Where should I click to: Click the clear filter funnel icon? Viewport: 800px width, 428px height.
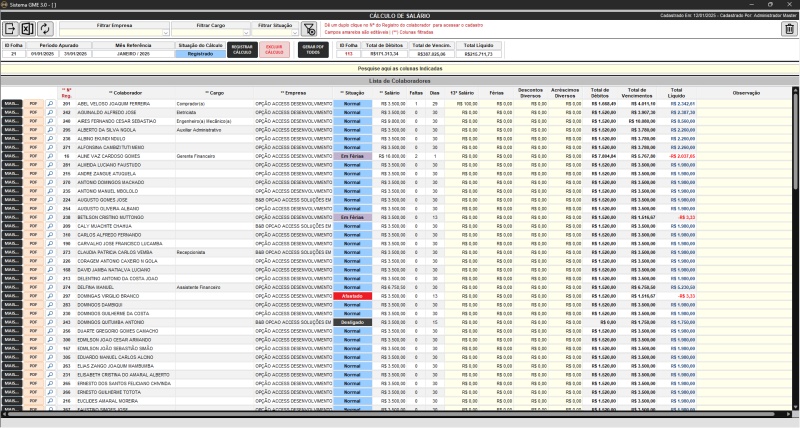(309, 30)
